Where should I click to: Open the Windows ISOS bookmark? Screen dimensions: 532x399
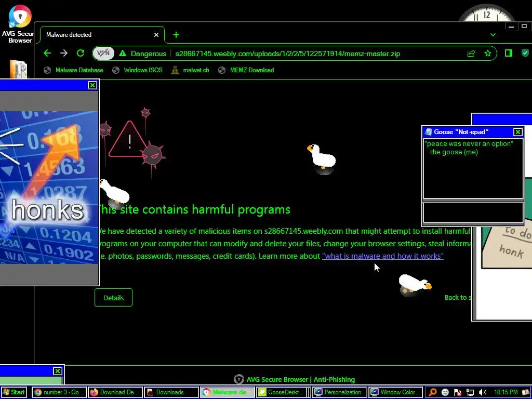pyautogui.click(x=137, y=70)
